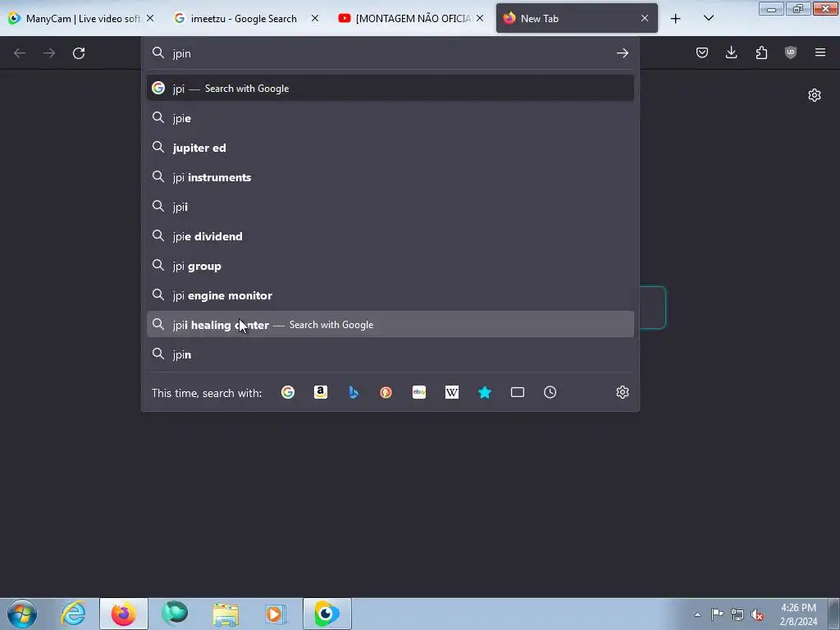Close the New Tab tab

(x=645, y=18)
